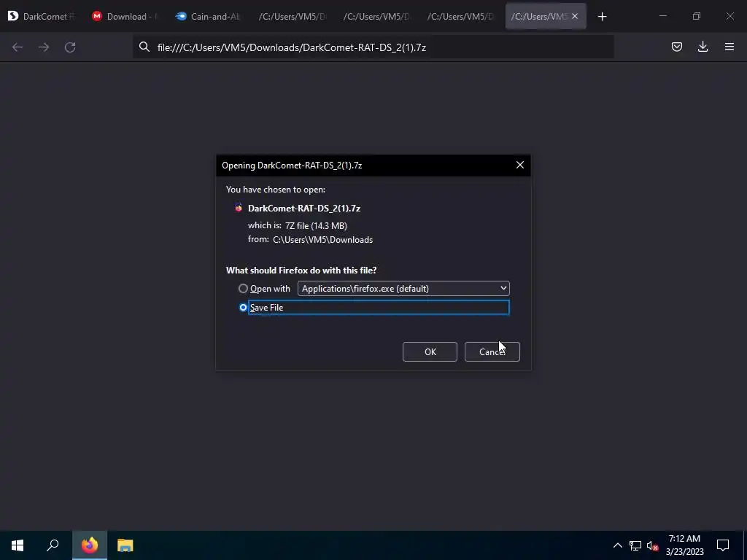This screenshot has height=560, width=747.
Task: Click the 7z file icon in the dialog
Action: (239, 208)
